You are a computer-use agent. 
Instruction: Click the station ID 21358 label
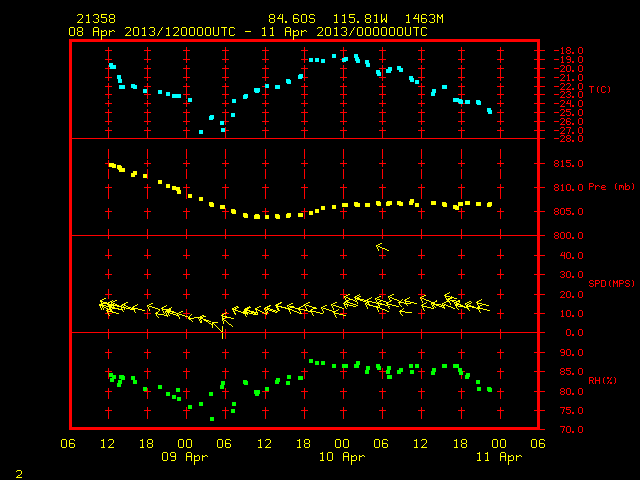pyautogui.click(x=96, y=19)
